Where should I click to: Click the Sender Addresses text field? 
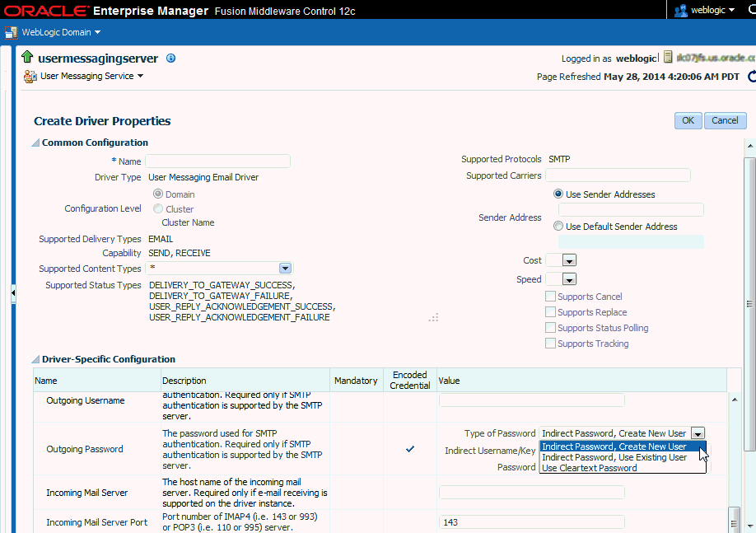[631, 210]
